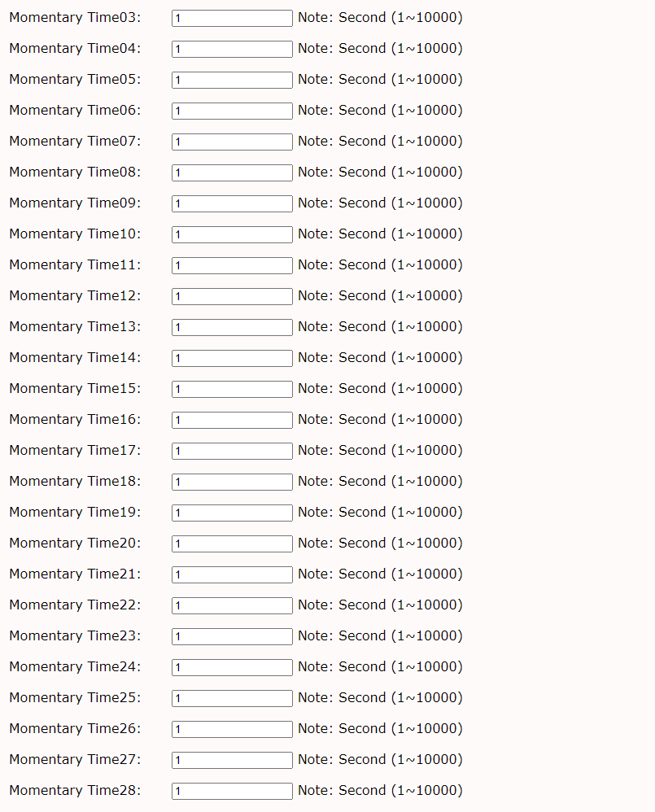Select the Momentary Time28 input field
Image resolution: width=655 pixels, height=812 pixels.
coord(232,791)
